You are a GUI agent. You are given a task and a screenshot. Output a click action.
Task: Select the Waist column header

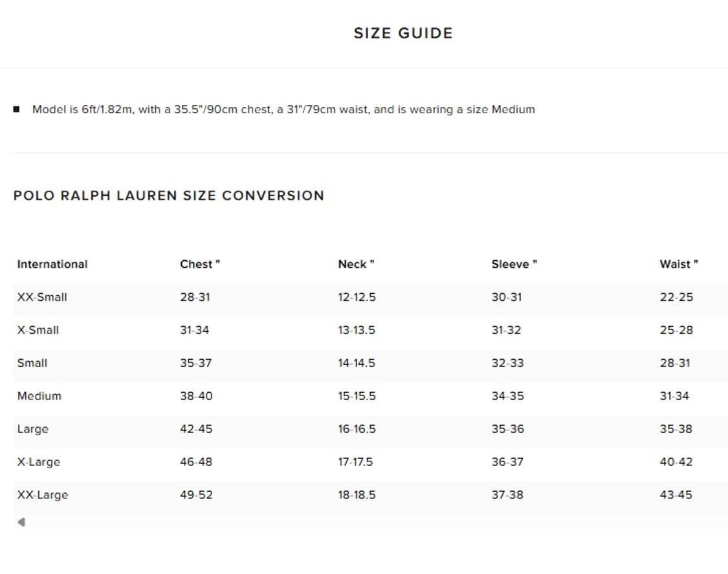pyautogui.click(x=678, y=264)
